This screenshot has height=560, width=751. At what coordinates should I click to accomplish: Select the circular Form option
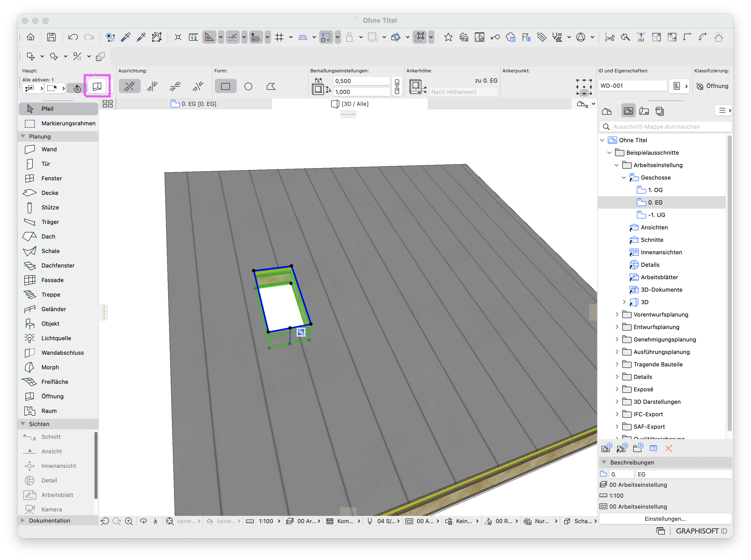248,86
